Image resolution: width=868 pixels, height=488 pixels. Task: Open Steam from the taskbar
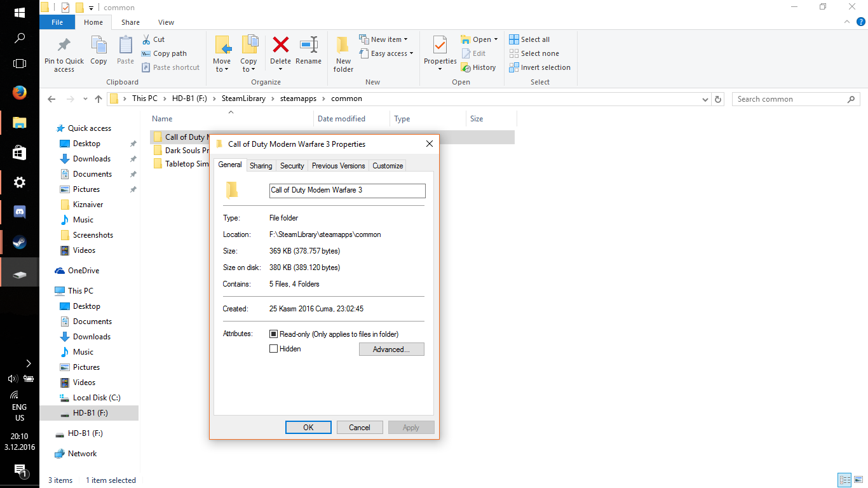tap(20, 242)
